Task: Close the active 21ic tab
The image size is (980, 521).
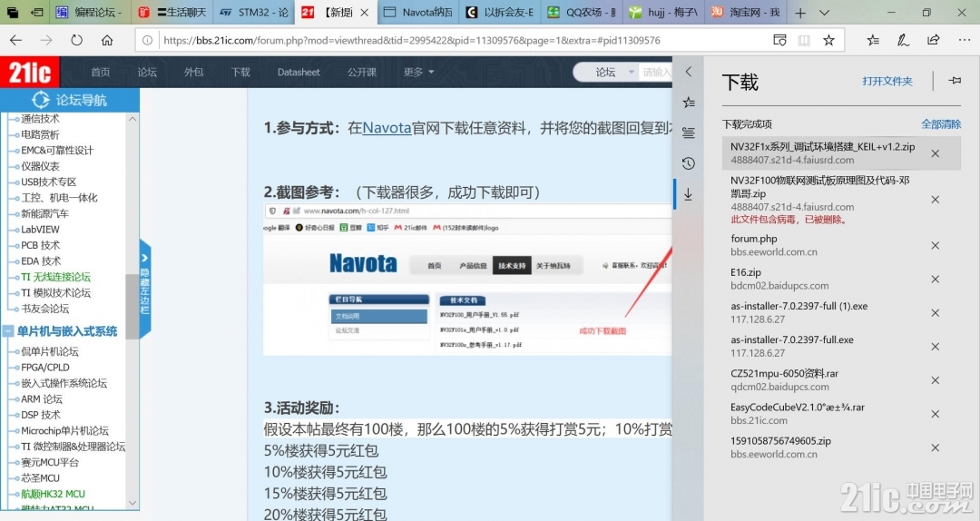Action: [365, 13]
